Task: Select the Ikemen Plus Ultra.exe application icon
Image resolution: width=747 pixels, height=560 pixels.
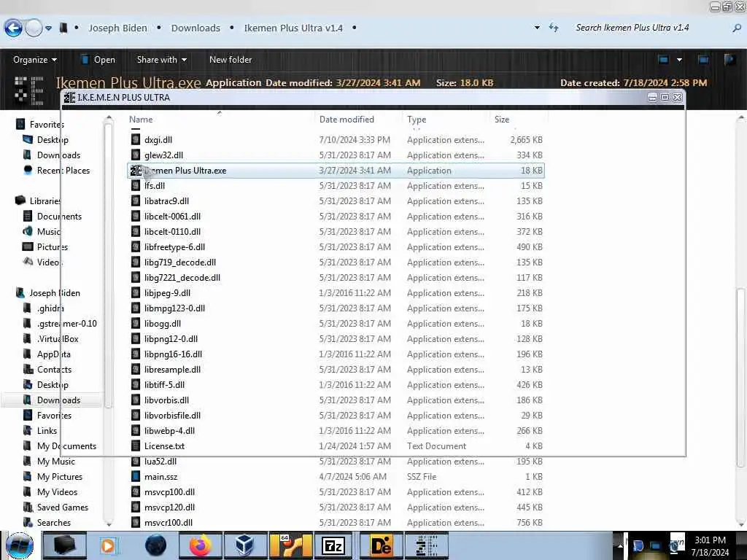Action: pyautogui.click(x=136, y=171)
